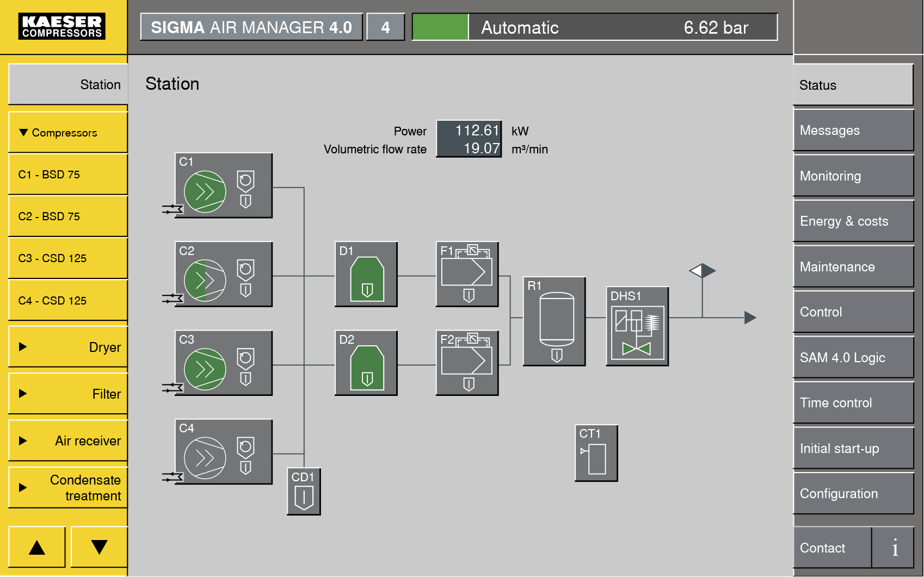Click the station number 4 box

pos(385,27)
